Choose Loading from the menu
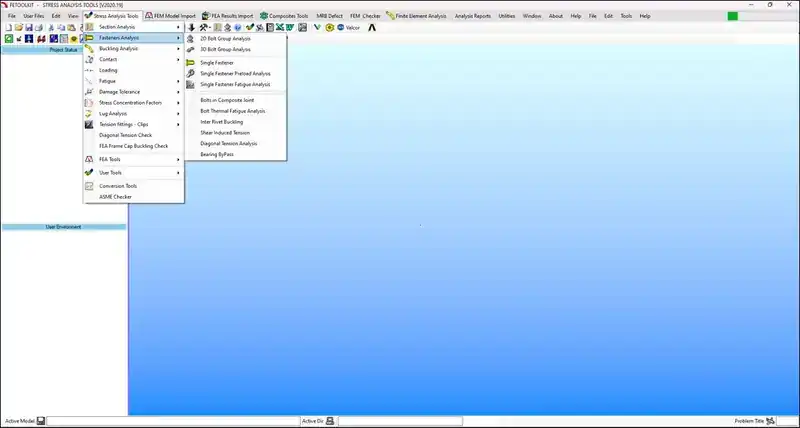800x428 pixels. click(x=134, y=70)
